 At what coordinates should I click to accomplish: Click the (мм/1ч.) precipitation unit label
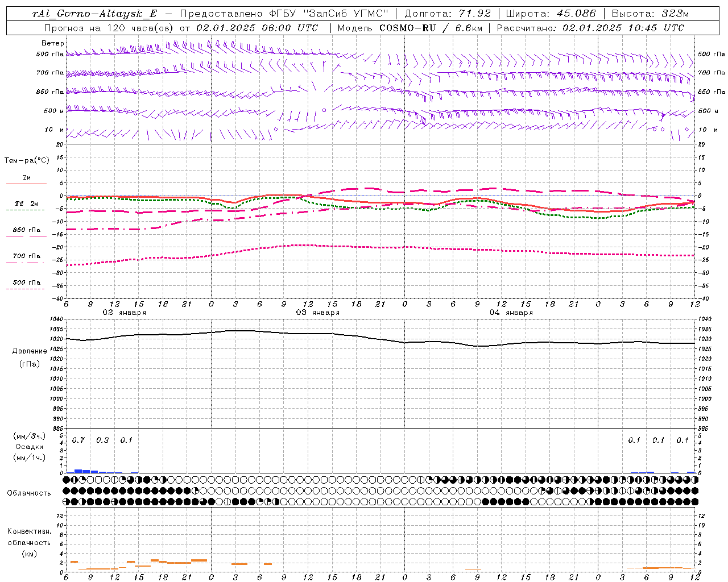29,458
